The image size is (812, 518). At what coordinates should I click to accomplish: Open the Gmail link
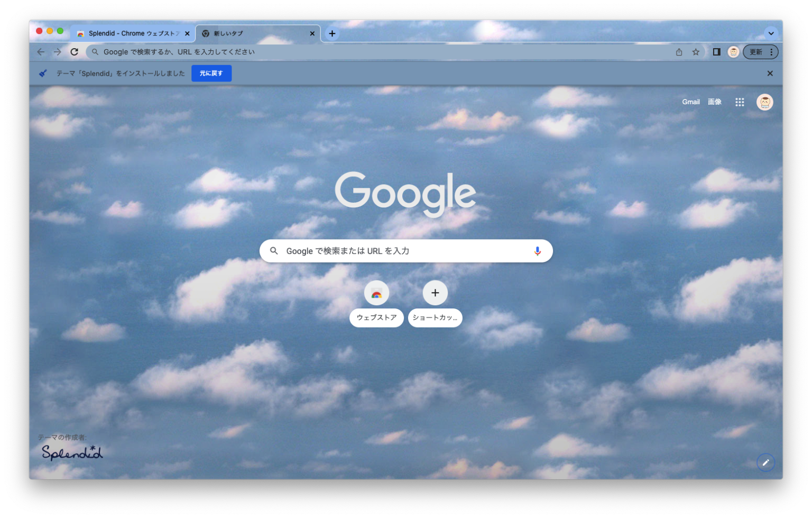pyautogui.click(x=691, y=102)
